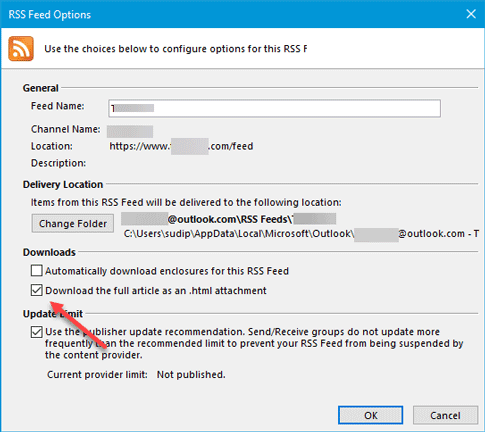The image size is (485, 432).
Task: Toggle the publisher update recommendation checkbox
Action: pos(37,332)
